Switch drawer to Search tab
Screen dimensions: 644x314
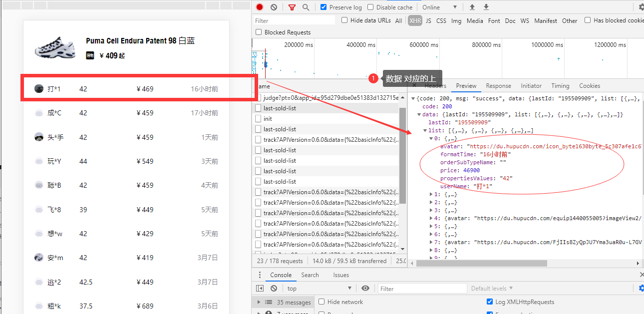coord(310,275)
